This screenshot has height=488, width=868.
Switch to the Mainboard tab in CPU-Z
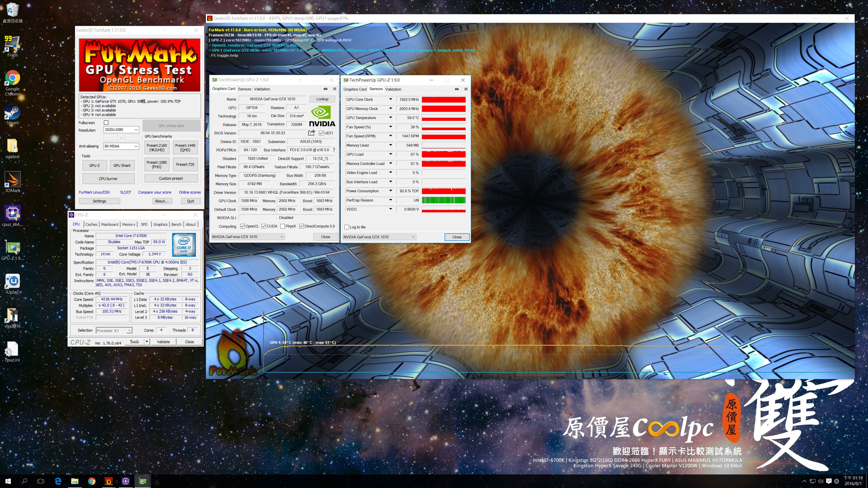[x=109, y=224]
